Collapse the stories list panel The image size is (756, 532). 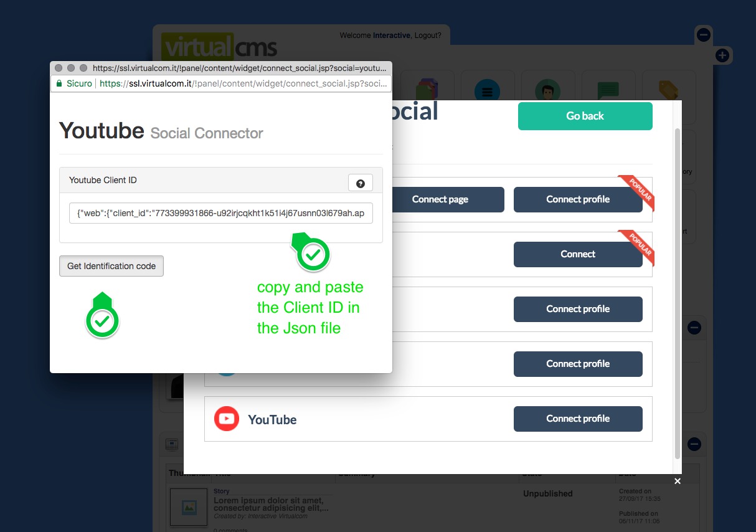point(694,444)
